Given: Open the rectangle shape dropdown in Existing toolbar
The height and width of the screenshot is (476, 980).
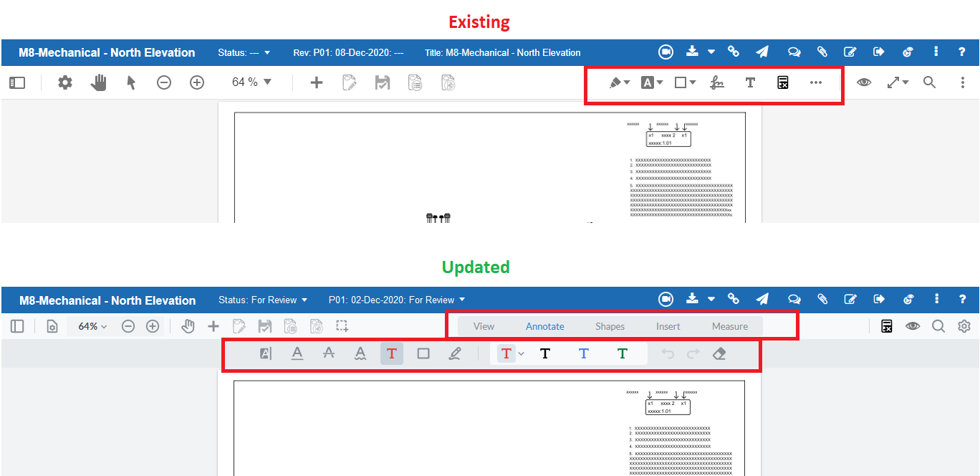Looking at the screenshot, I should [x=686, y=82].
